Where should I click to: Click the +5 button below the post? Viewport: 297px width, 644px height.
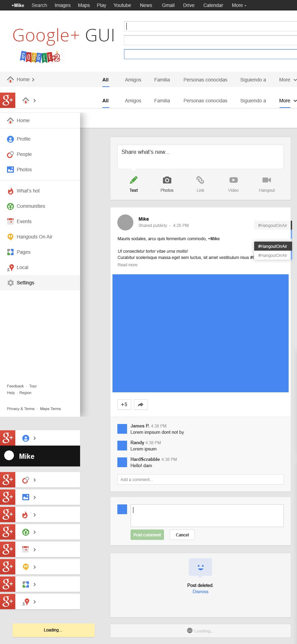(124, 405)
